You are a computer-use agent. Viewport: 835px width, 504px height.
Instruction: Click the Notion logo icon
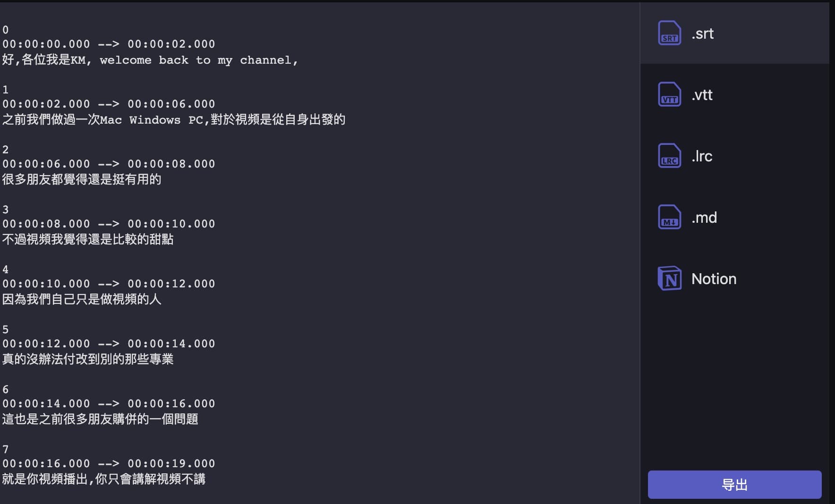[x=669, y=279]
